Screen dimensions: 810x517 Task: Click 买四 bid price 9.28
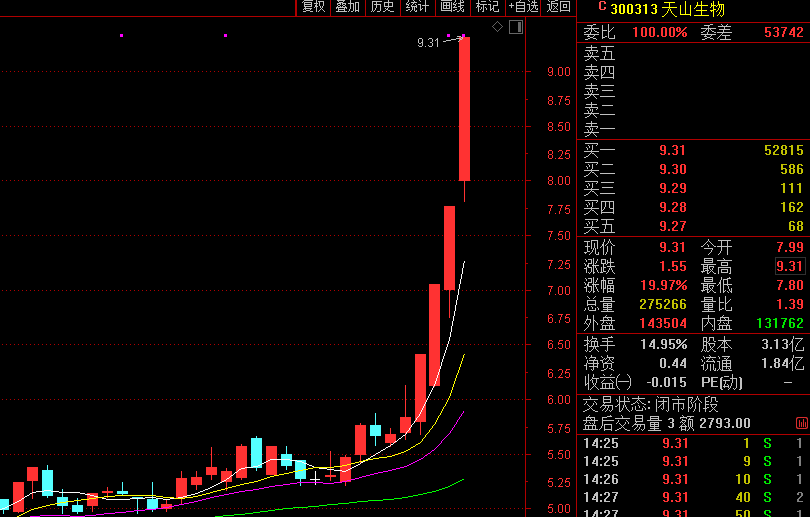pyautogui.click(x=672, y=208)
